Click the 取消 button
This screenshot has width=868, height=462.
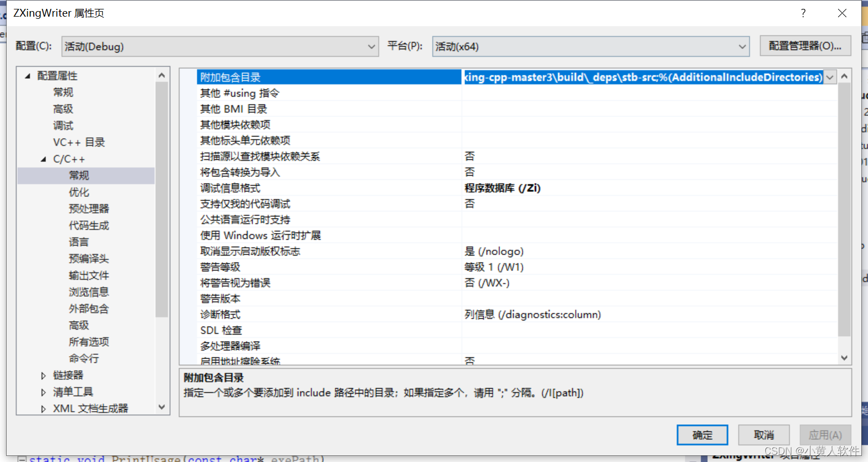[x=764, y=435]
